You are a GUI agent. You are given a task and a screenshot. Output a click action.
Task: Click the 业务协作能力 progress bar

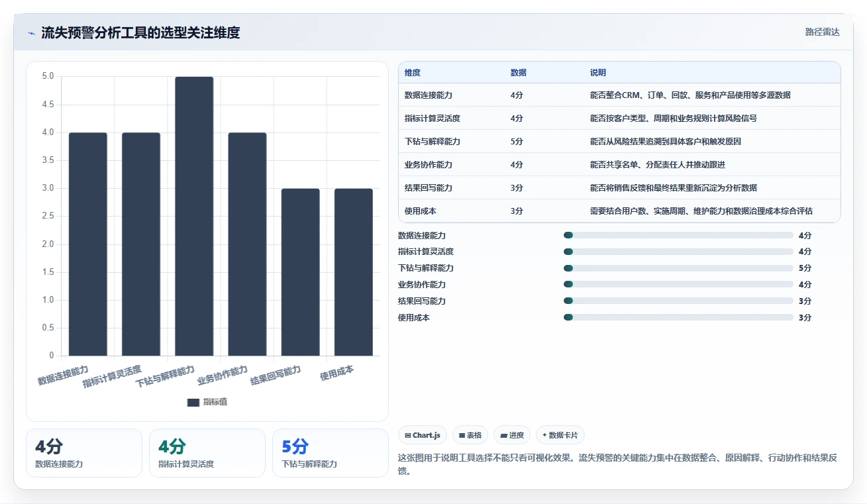click(678, 284)
